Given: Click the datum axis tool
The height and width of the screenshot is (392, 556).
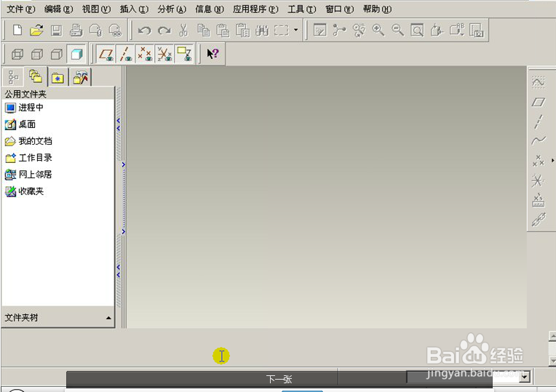Looking at the screenshot, I should [539, 121].
